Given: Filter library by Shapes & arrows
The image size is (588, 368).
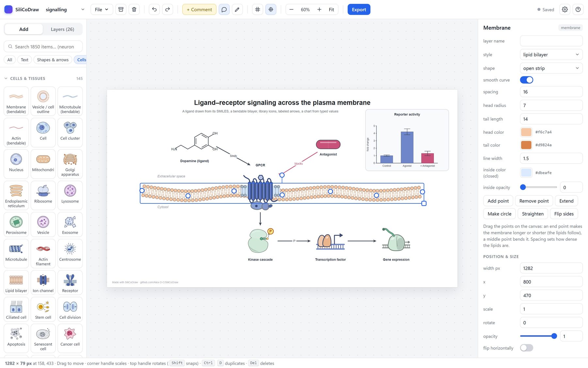Looking at the screenshot, I should click(53, 60).
